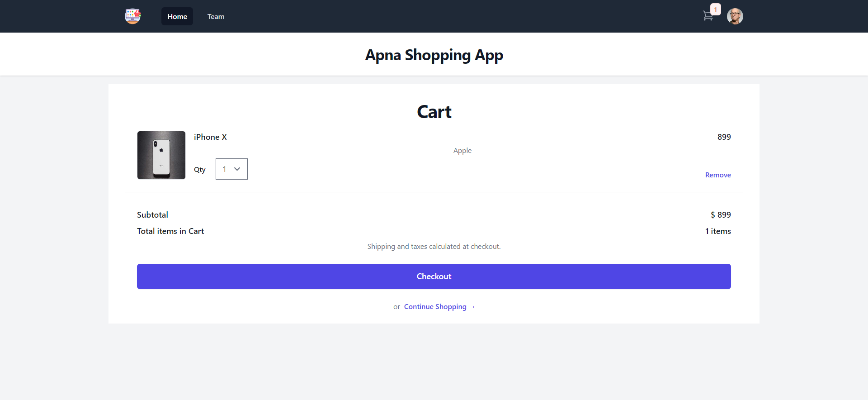Open the shopping cart icon

708,16
